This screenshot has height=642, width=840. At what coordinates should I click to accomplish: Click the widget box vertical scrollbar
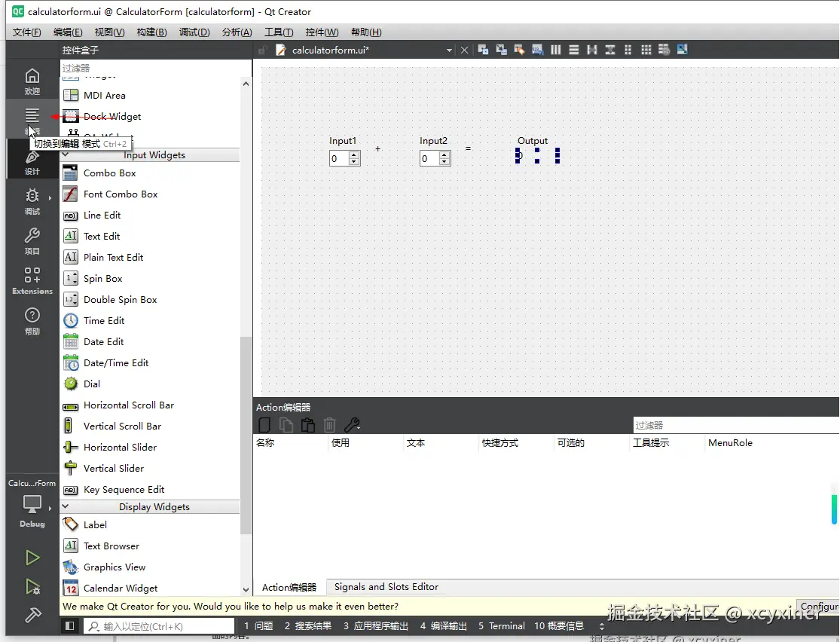click(x=246, y=435)
